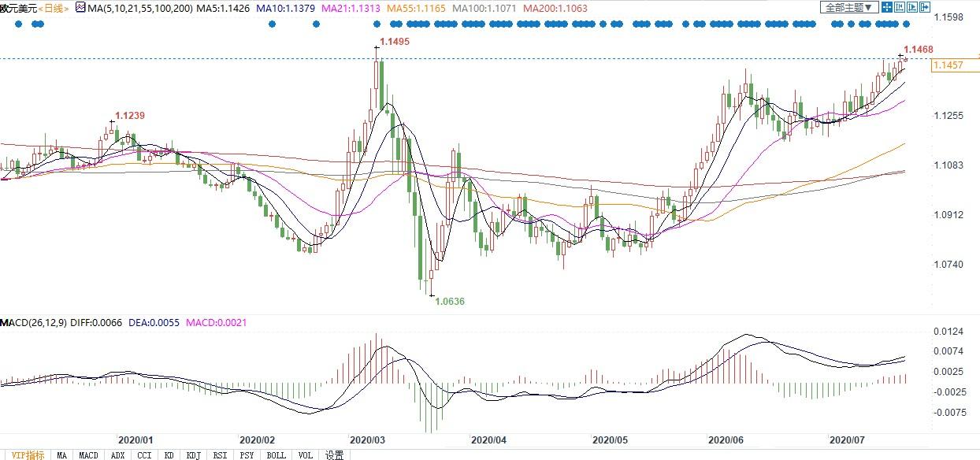980x460 pixels.
Task: Switch to the KDJ indicator tab
Action: click(193, 454)
